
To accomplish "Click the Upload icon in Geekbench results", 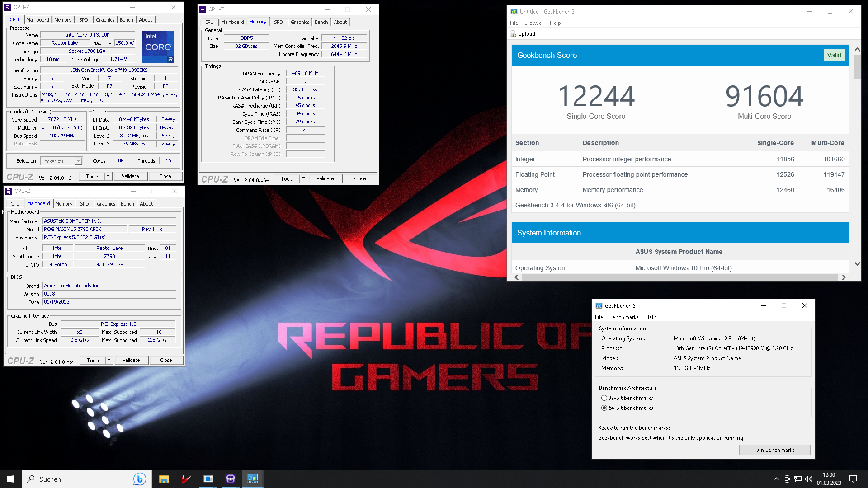I will [513, 34].
